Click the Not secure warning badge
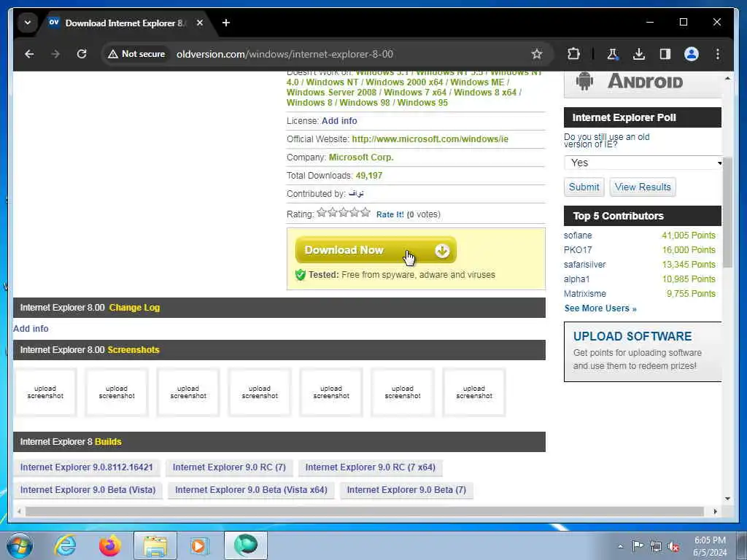Image resolution: width=747 pixels, height=560 pixels. click(136, 54)
